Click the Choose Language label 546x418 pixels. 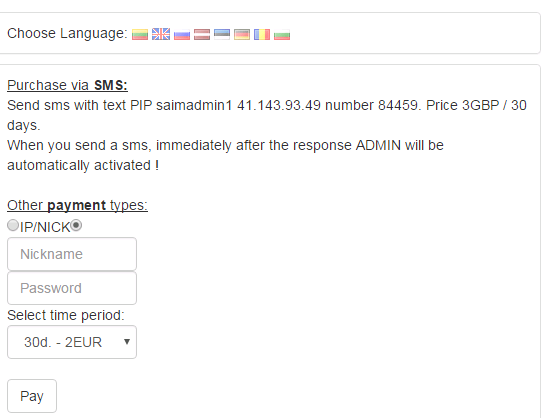tap(68, 33)
